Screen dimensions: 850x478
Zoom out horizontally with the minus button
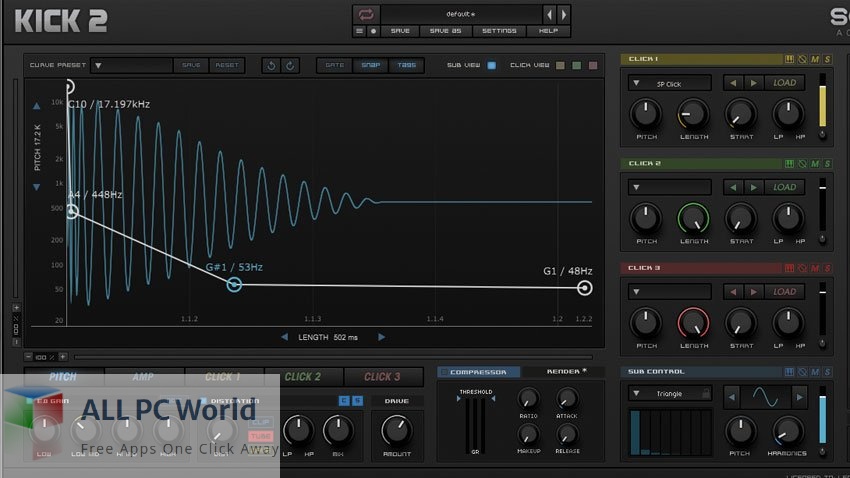[x=28, y=357]
